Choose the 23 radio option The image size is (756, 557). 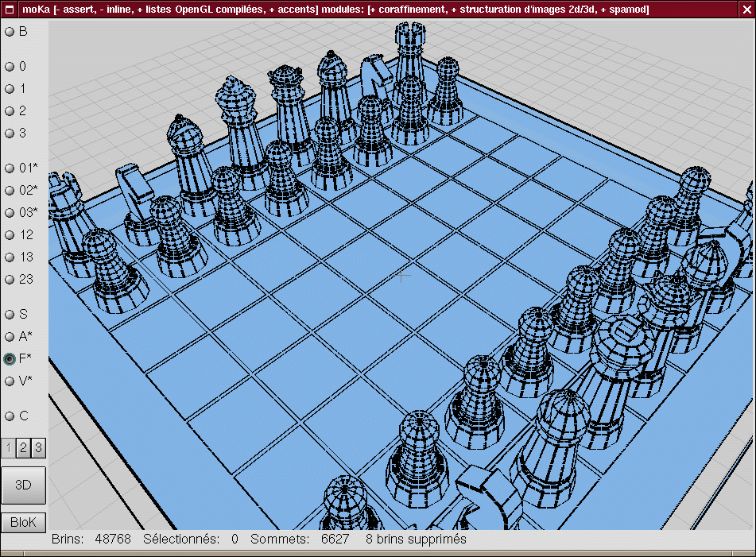tap(10, 280)
